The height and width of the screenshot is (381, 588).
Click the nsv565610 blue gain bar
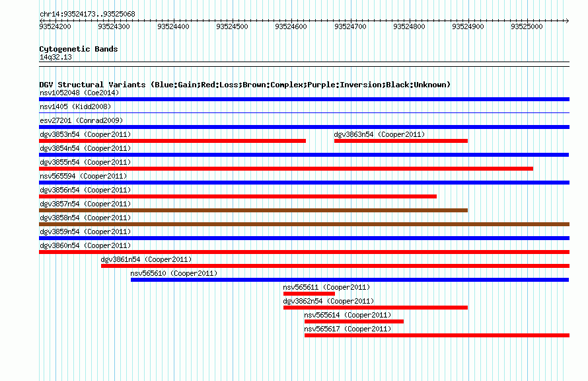pyautogui.click(x=350, y=280)
